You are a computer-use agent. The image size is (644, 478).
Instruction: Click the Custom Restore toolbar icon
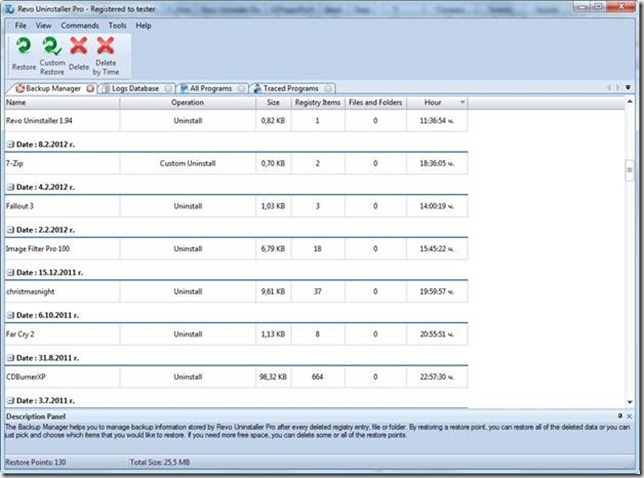point(52,47)
